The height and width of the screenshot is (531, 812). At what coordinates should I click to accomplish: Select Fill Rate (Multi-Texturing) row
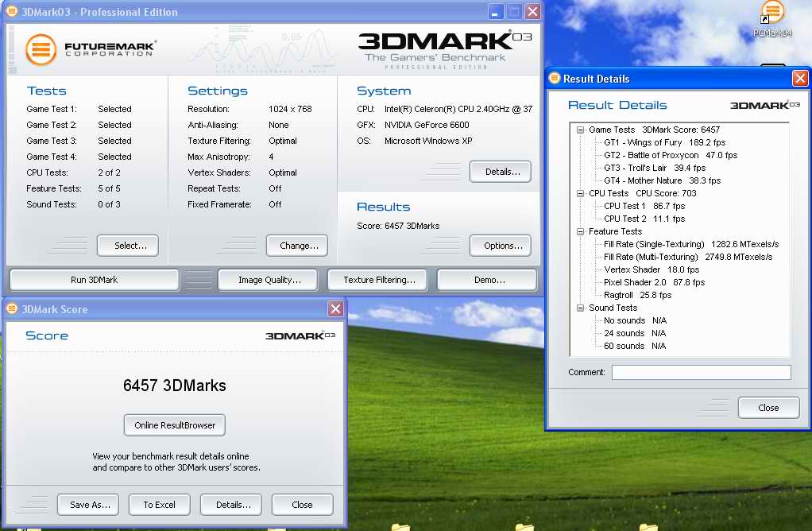click(688, 257)
